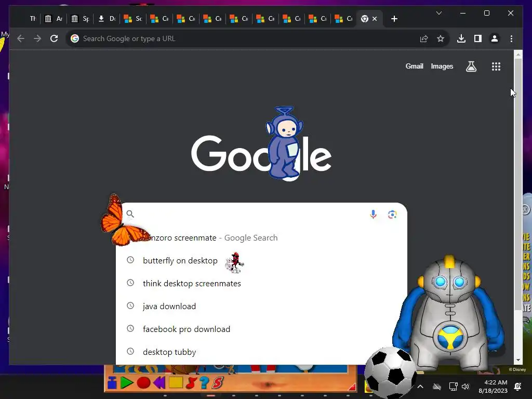Click the scrollbar up arrow
Viewport: 532px width, 399px height.
(x=518, y=54)
